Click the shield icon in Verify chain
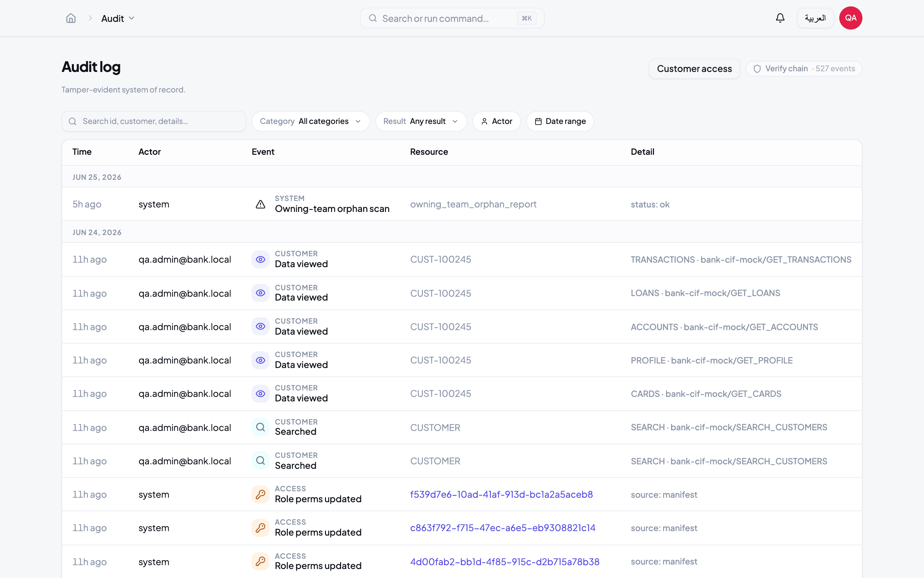Screen dimensions: 924x578 pos(757,69)
